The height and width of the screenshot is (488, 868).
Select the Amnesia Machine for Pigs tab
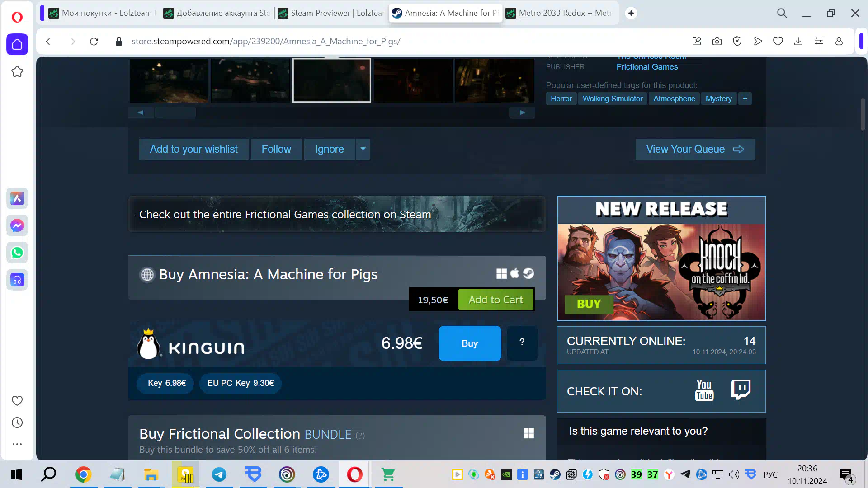(446, 13)
